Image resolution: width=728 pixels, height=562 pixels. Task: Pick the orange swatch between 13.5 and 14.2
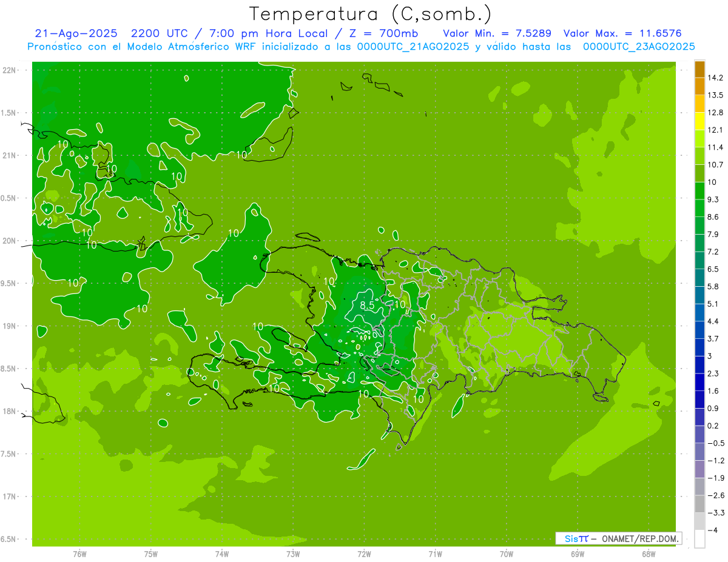(699, 86)
